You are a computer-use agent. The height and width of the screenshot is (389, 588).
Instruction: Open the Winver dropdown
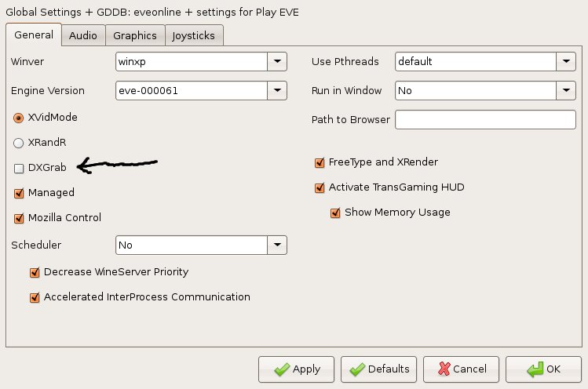click(x=278, y=61)
